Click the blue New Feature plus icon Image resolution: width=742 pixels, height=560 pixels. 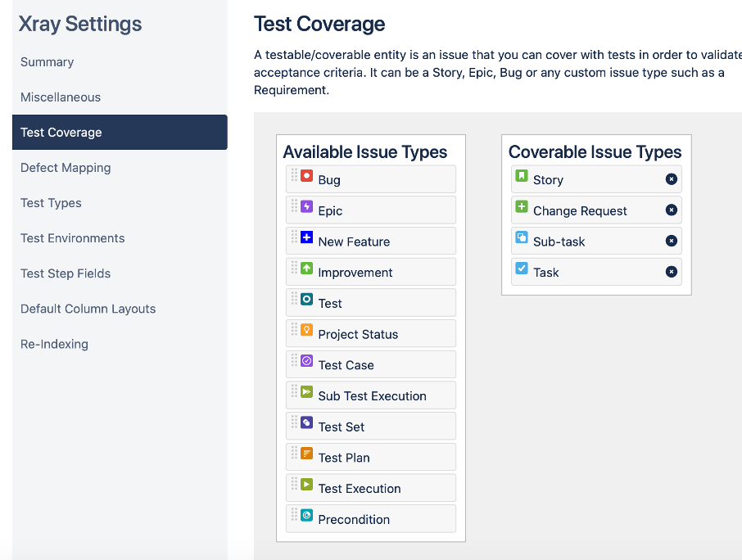(x=306, y=237)
